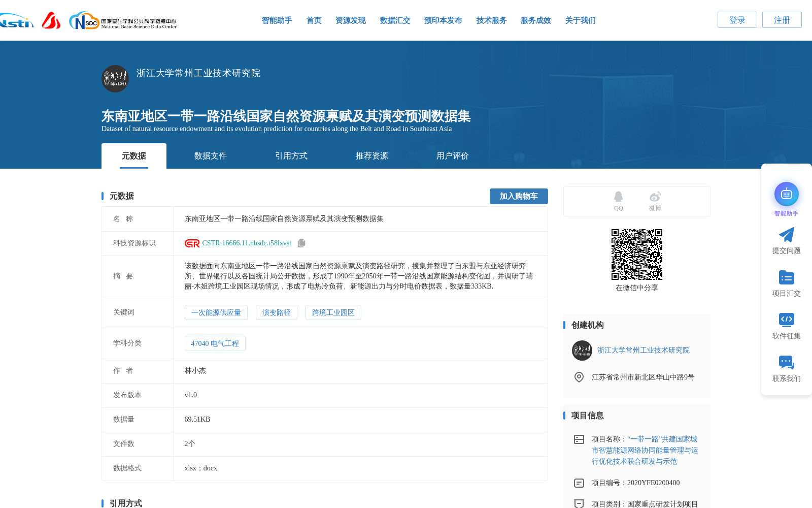
Task: Click the 登录 button
Action: point(737,20)
